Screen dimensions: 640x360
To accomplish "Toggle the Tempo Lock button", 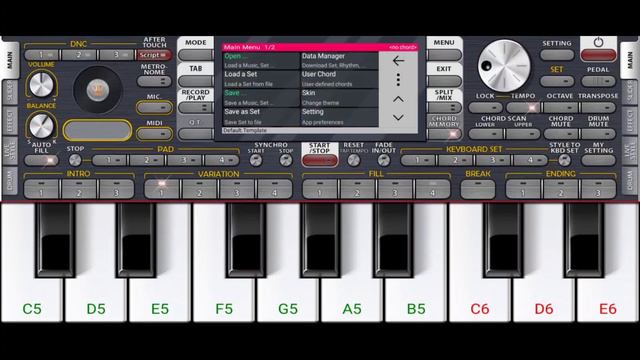I will point(485,108).
